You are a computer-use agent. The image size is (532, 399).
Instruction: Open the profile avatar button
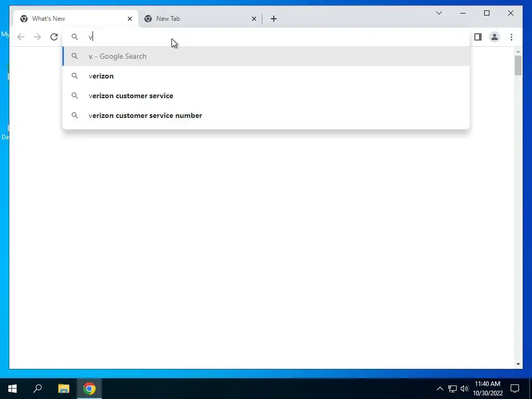coord(495,37)
